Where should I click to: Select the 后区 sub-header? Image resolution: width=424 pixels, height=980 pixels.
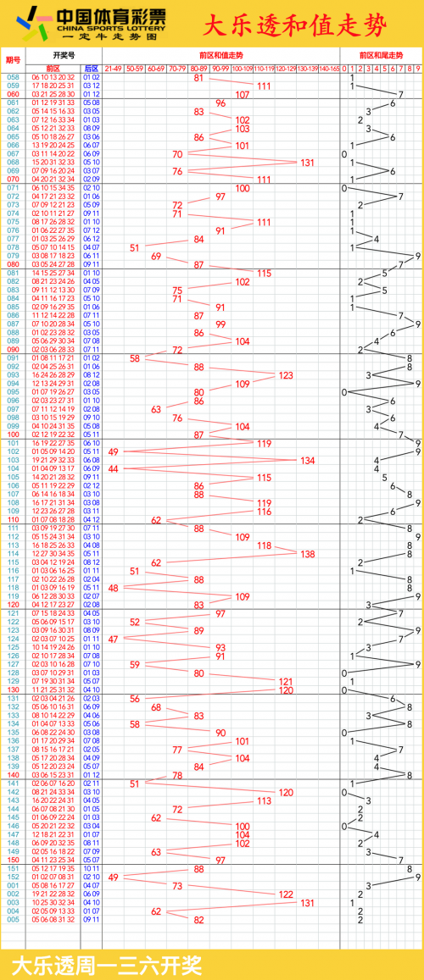(x=92, y=68)
